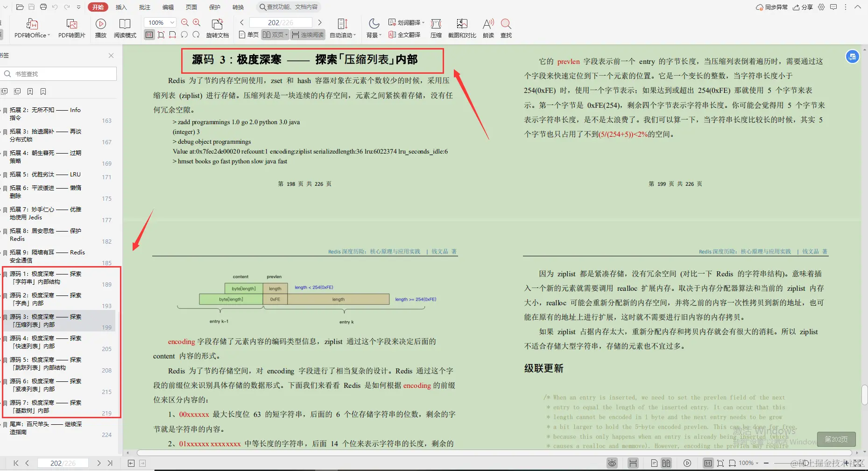This screenshot has width=868, height=471.
Task: Start 朗读 read-aloud for the document
Action: [x=488, y=28]
